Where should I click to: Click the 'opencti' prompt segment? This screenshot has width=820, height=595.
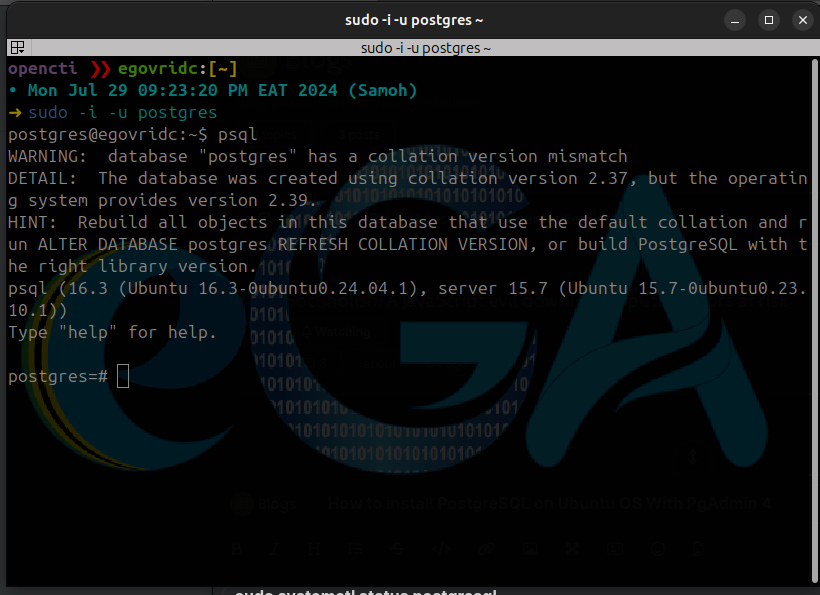[42, 68]
